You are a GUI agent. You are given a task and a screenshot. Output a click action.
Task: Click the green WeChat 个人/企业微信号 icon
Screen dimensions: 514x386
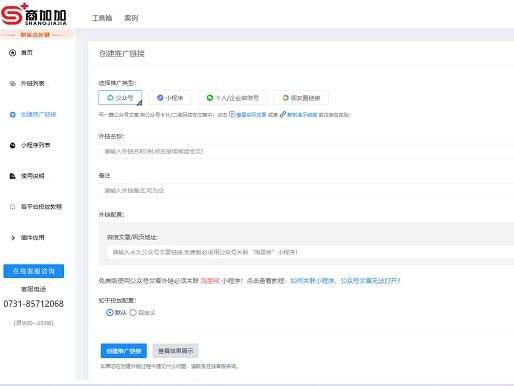210,98
